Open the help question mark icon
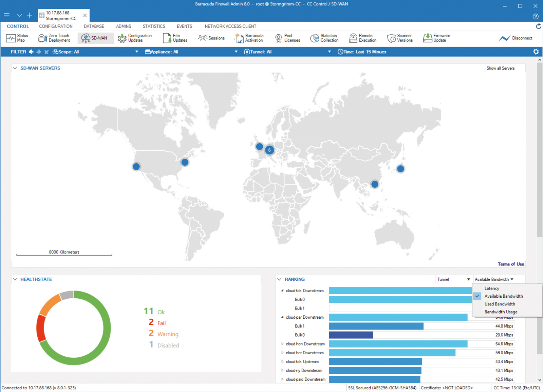The height and width of the screenshot is (392, 543). (x=536, y=16)
